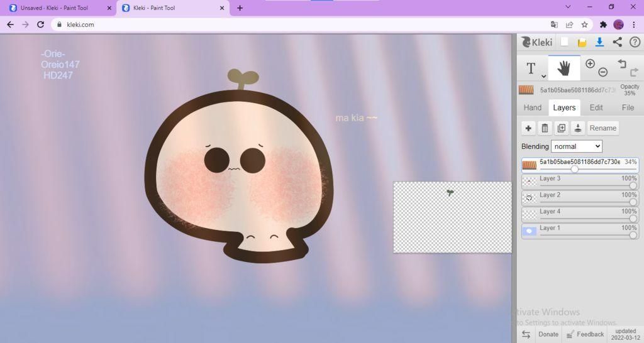Open help with the question mark icon

point(635,42)
